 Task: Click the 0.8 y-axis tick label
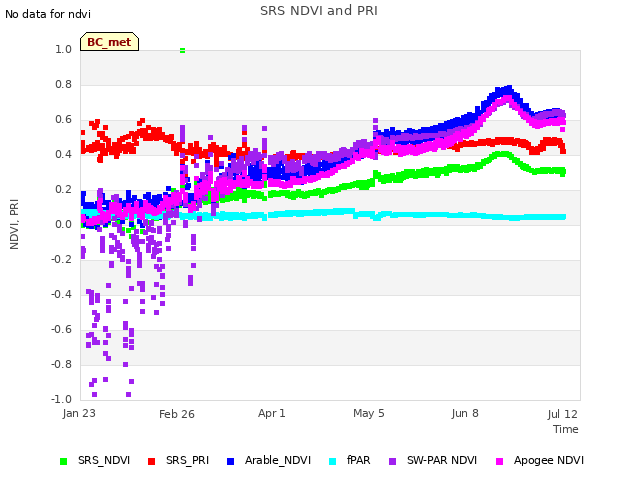(64, 84)
